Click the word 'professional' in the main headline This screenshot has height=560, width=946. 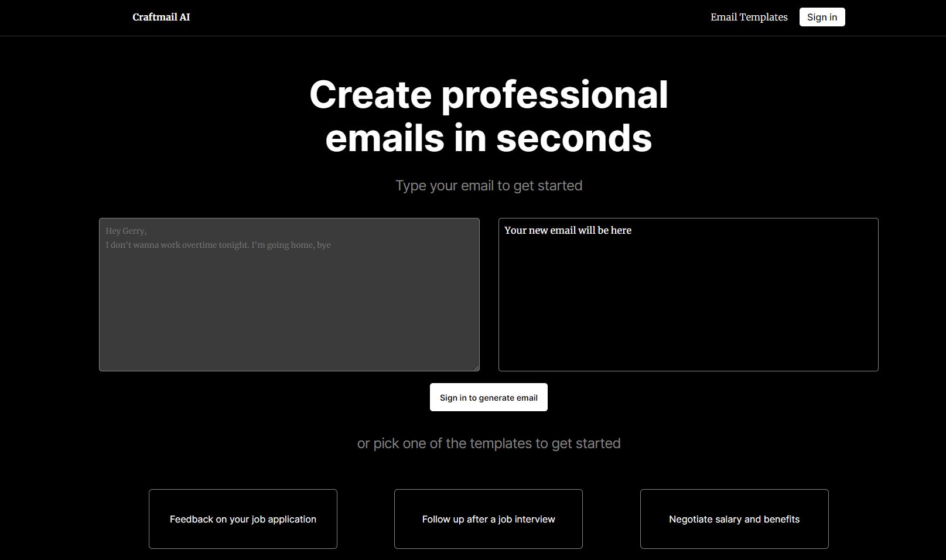pyautogui.click(x=554, y=95)
